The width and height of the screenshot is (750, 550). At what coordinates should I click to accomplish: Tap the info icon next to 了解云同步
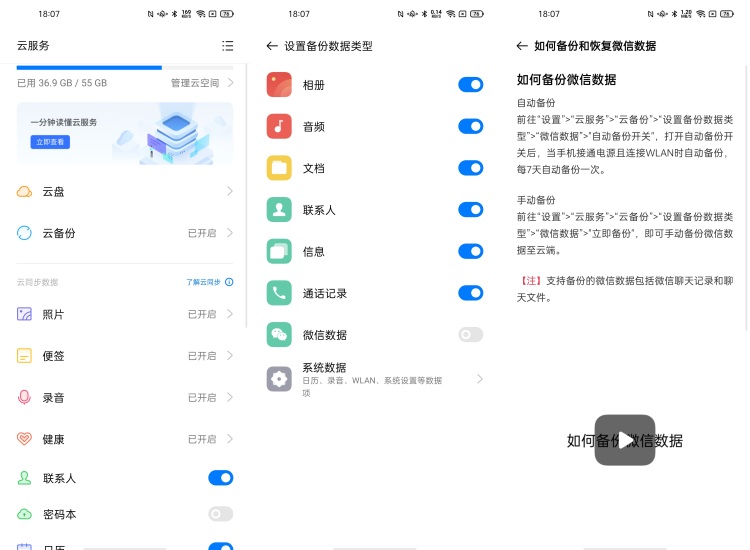pos(229,282)
